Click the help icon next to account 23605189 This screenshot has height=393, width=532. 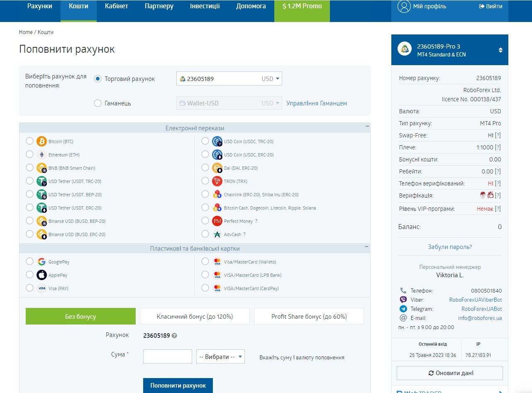coord(174,336)
